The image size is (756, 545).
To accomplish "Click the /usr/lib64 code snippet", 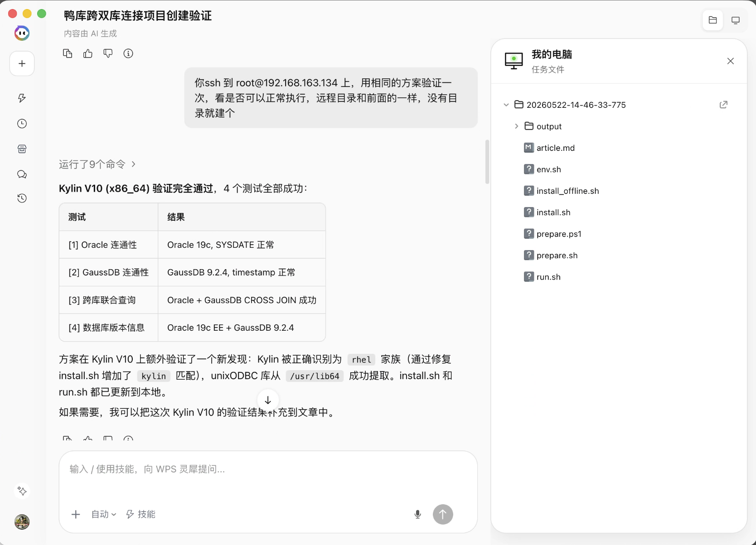I will tap(315, 376).
